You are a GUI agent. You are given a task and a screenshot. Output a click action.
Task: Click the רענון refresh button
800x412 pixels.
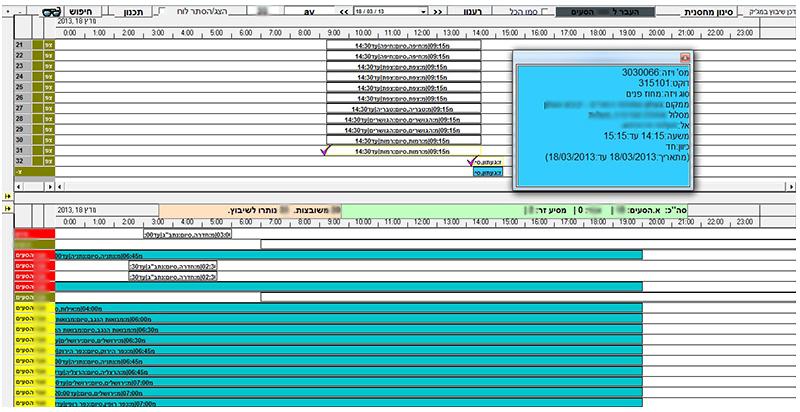click(473, 11)
